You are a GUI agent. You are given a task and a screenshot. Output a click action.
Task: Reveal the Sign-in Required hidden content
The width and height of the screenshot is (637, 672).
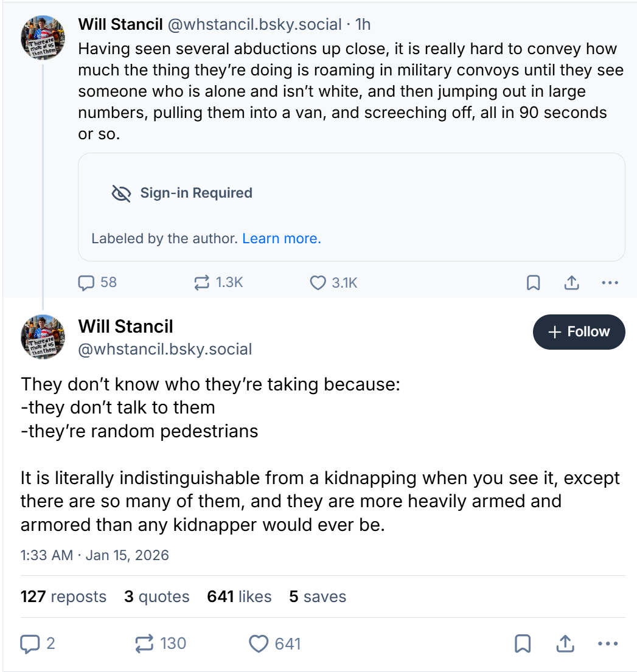tap(196, 193)
